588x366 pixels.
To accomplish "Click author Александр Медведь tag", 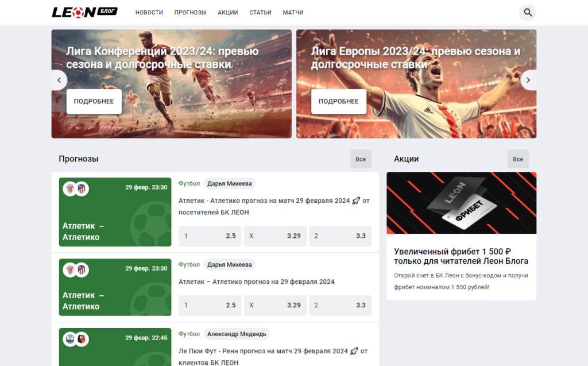I will click(237, 334).
